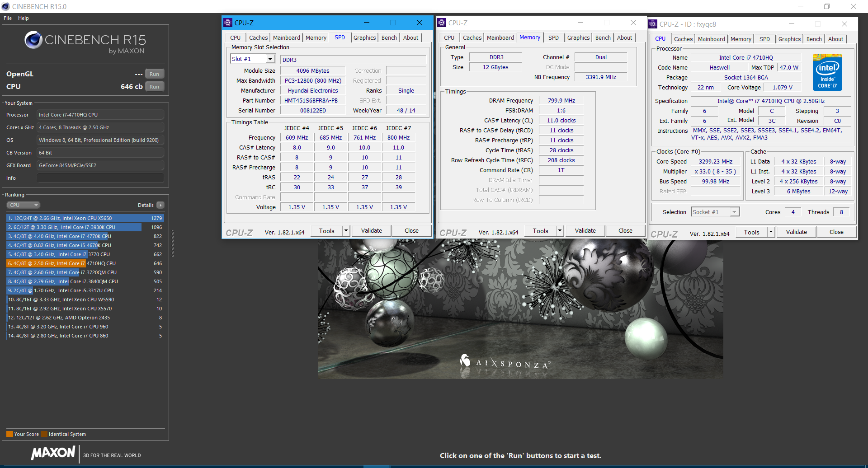Open Bench tab in fxyqc8 CPU-Z window

tap(814, 39)
